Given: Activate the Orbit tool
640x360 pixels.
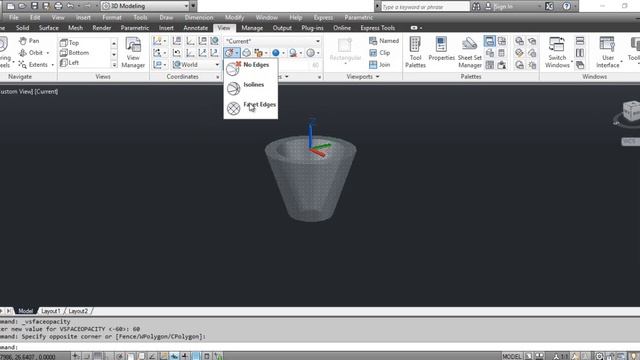Looking at the screenshot, I should click(x=31, y=53).
